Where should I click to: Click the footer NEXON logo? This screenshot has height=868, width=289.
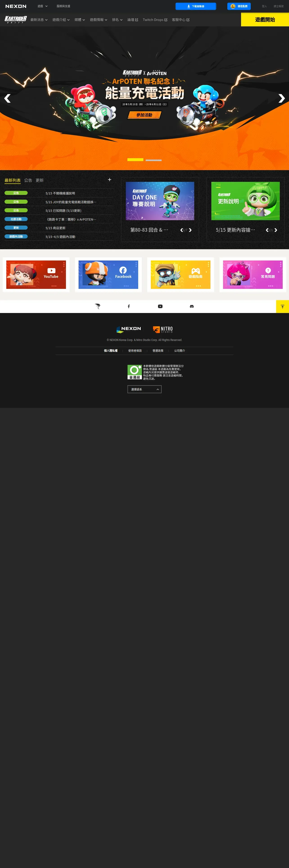(129, 329)
